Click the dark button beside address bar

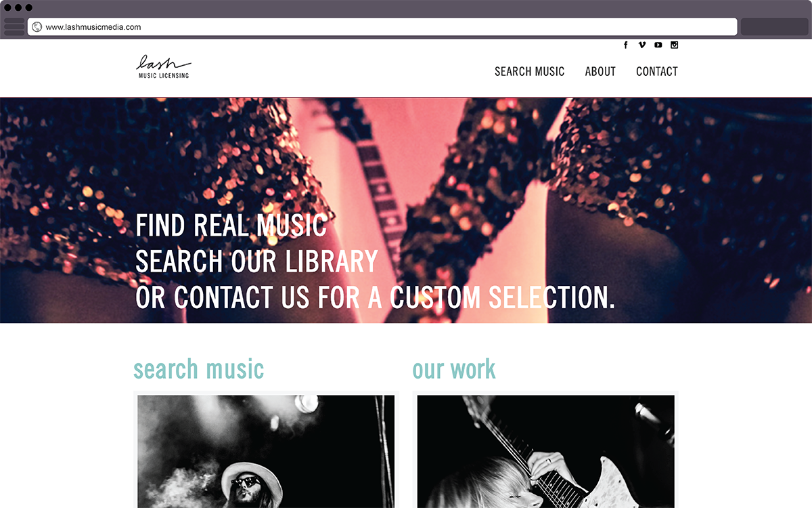[x=775, y=27]
